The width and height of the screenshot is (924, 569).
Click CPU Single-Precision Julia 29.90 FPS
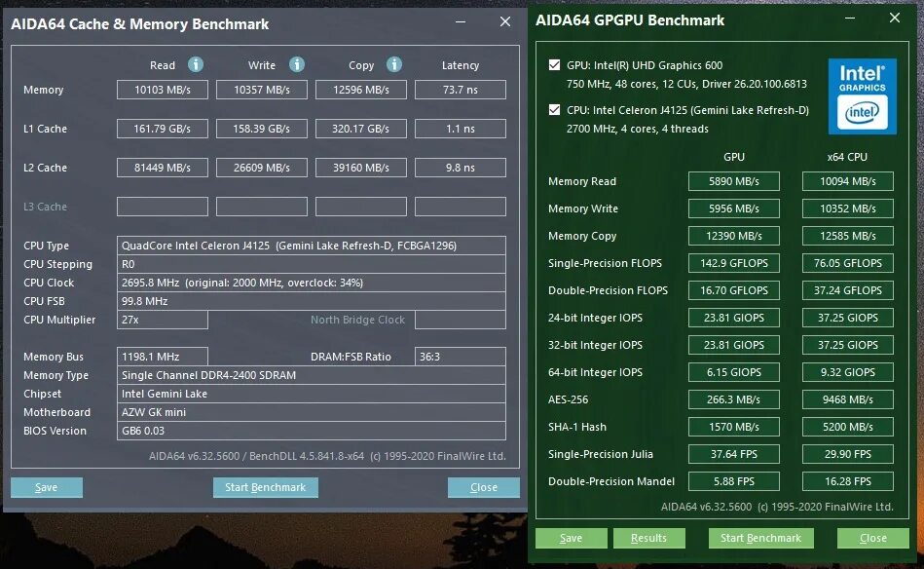[847, 454]
